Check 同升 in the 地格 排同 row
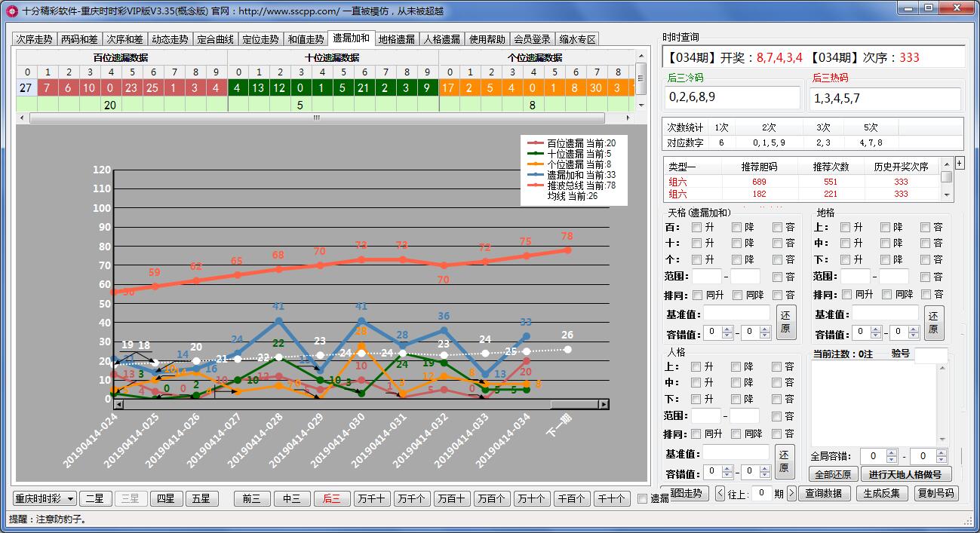Image resolution: width=980 pixels, height=533 pixels. [846, 295]
